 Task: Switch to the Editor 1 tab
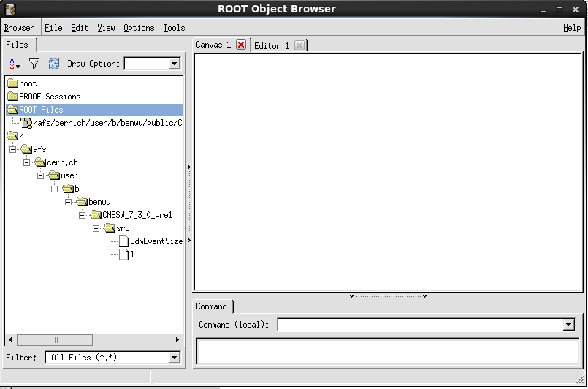coord(272,46)
